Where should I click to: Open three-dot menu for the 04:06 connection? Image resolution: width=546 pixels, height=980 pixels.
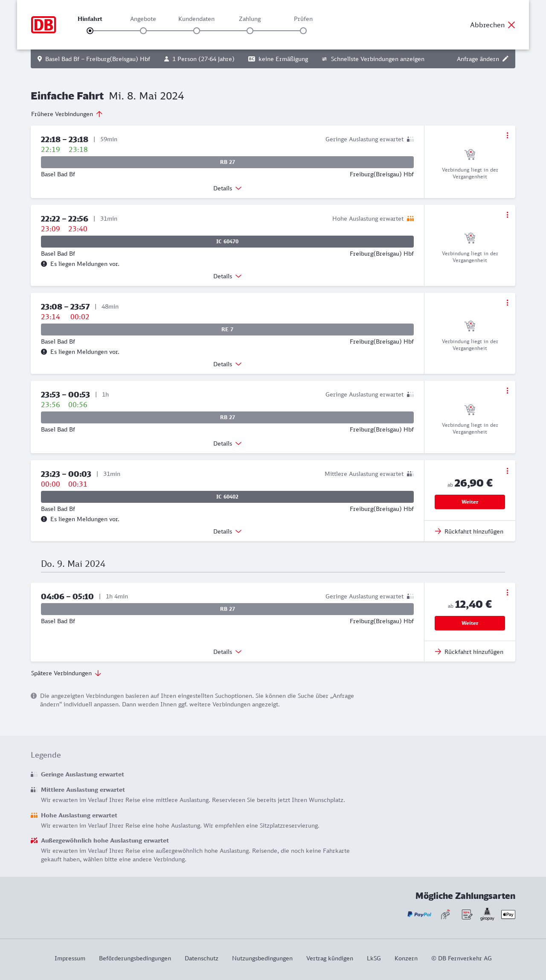(507, 592)
